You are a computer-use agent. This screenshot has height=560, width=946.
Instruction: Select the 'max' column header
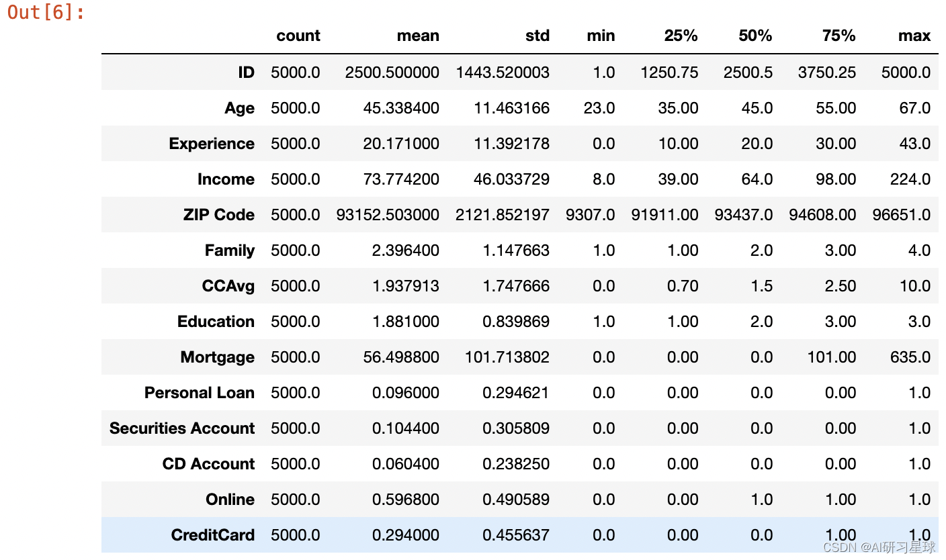click(914, 36)
